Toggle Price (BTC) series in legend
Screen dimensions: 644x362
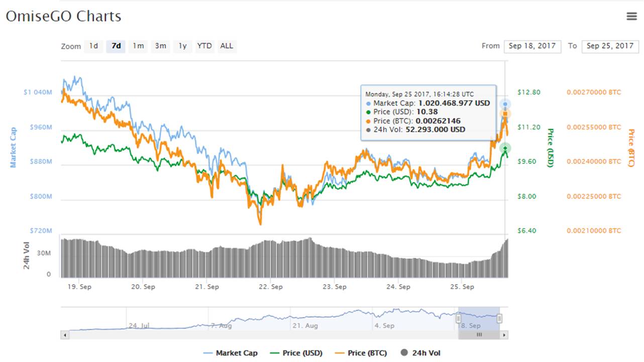(360, 353)
